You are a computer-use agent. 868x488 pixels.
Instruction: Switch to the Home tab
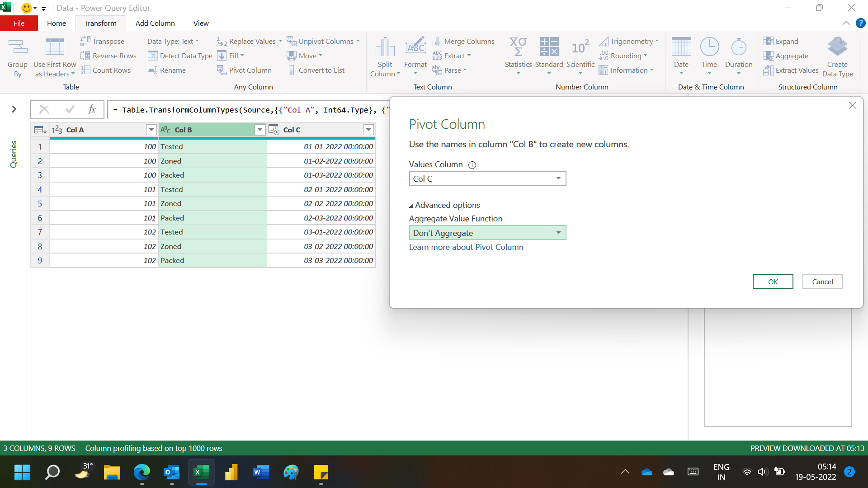pos(56,23)
